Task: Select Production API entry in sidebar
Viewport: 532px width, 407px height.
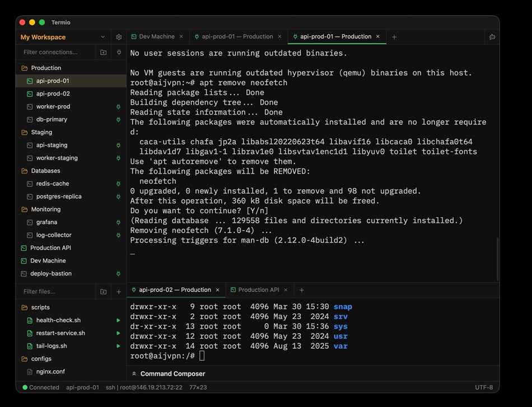Action: (x=71, y=248)
